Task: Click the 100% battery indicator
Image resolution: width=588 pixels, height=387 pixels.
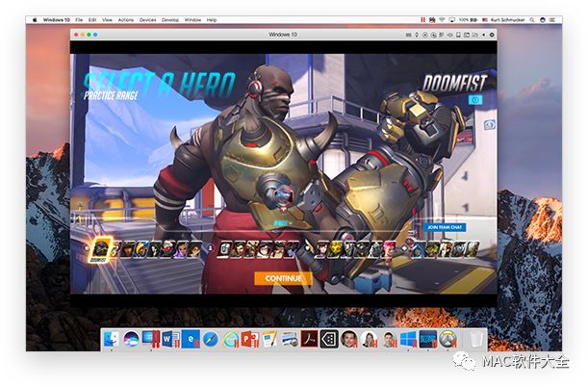Action: click(x=468, y=20)
